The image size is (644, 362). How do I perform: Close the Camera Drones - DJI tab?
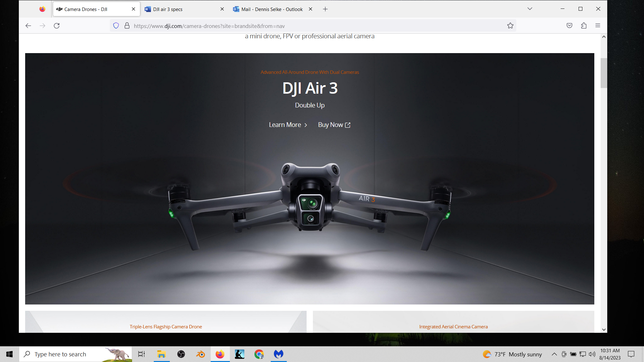[133, 9]
